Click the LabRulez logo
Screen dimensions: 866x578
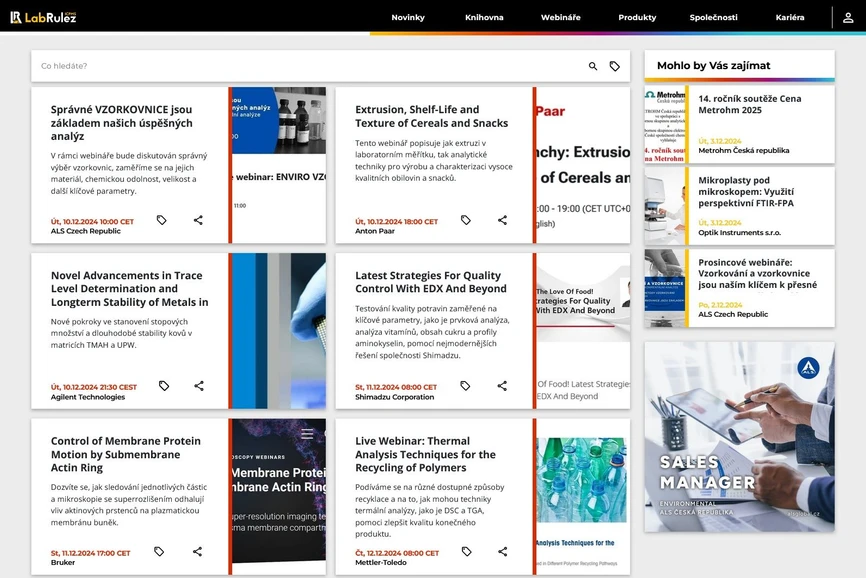coord(43,17)
